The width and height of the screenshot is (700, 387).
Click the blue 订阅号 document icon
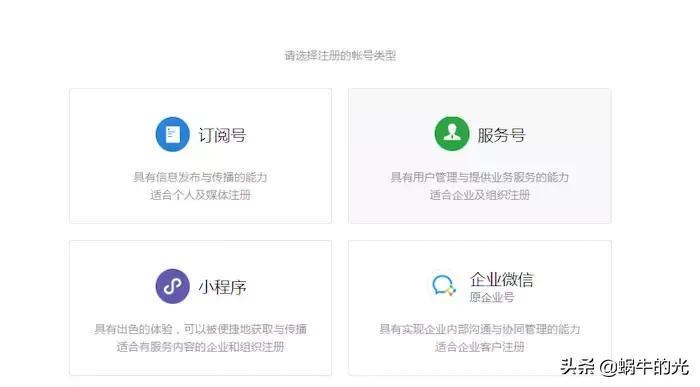173,134
